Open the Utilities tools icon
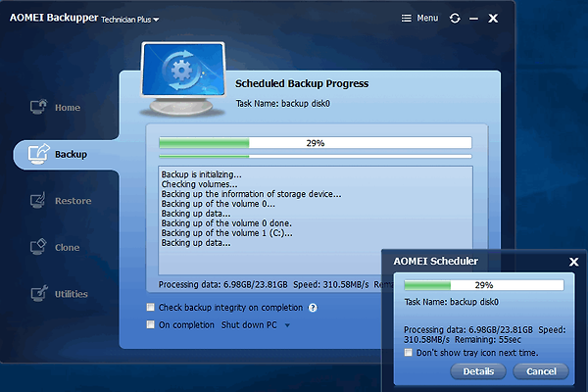 click(x=40, y=294)
